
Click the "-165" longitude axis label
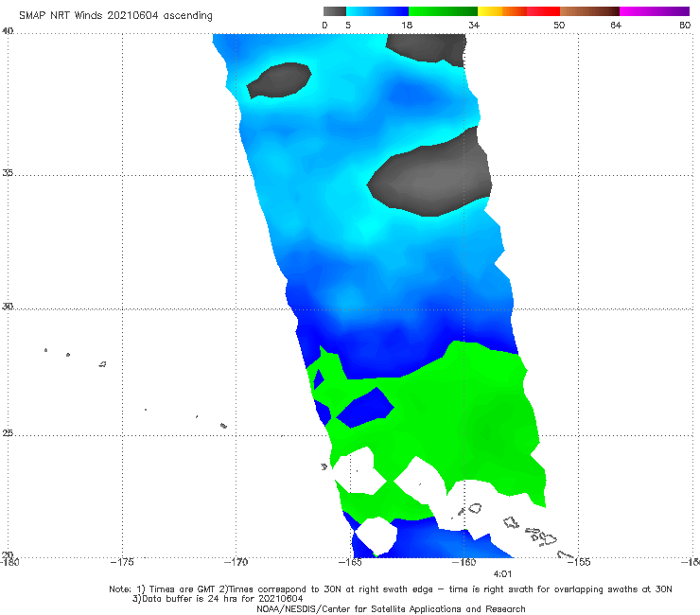point(350,562)
